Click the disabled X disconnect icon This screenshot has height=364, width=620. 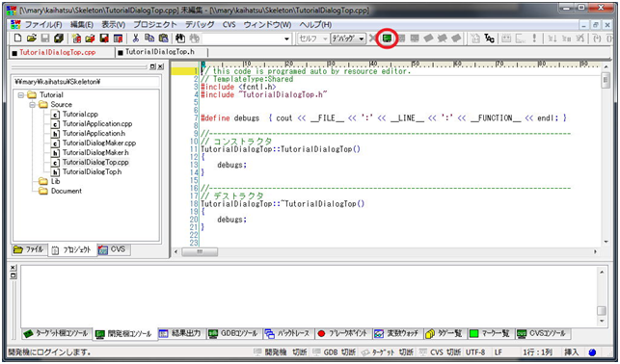click(x=372, y=39)
